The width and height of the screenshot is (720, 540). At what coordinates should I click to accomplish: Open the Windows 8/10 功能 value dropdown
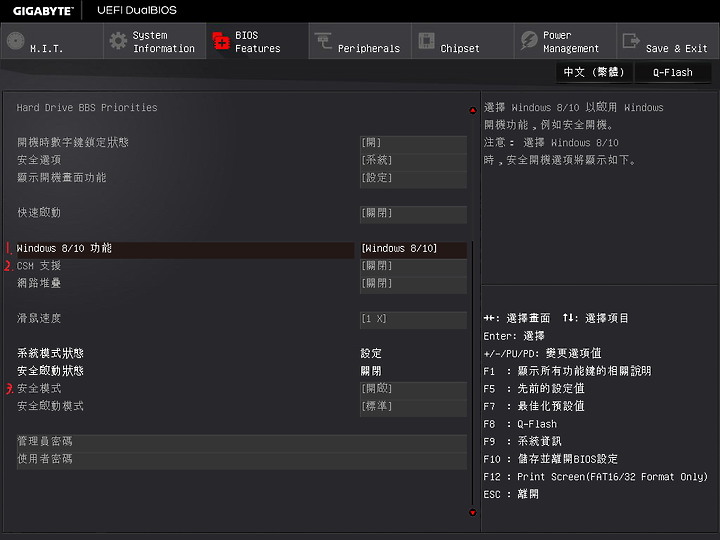[x=413, y=249]
